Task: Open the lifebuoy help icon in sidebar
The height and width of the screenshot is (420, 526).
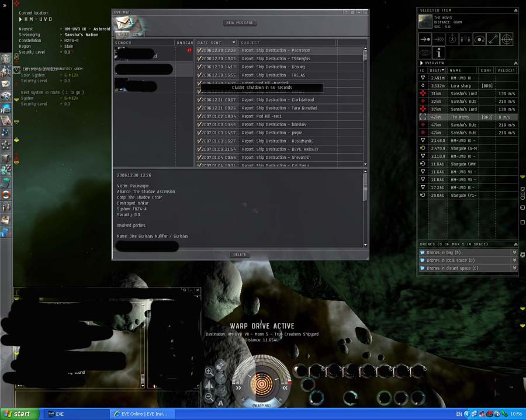Action: click(x=6, y=195)
